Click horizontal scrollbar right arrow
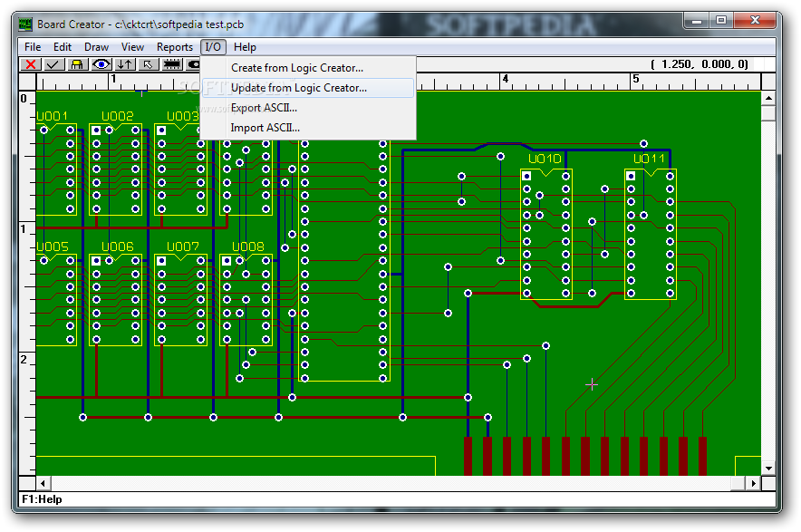The width and height of the screenshot is (801, 532). 754,483
